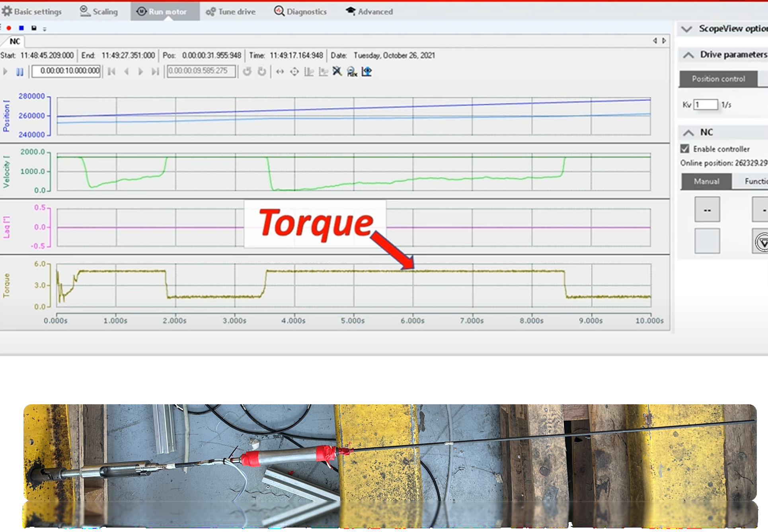
Task: Click the undo zoom icon
Action: click(247, 71)
